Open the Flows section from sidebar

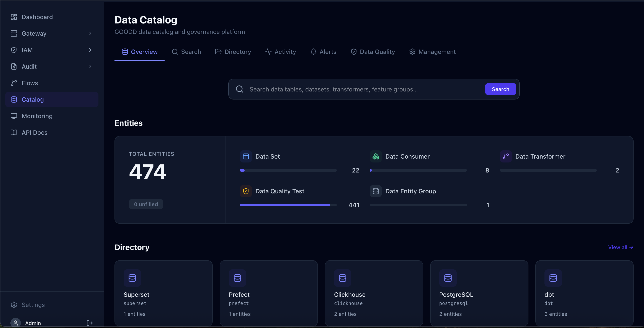(x=30, y=83)
